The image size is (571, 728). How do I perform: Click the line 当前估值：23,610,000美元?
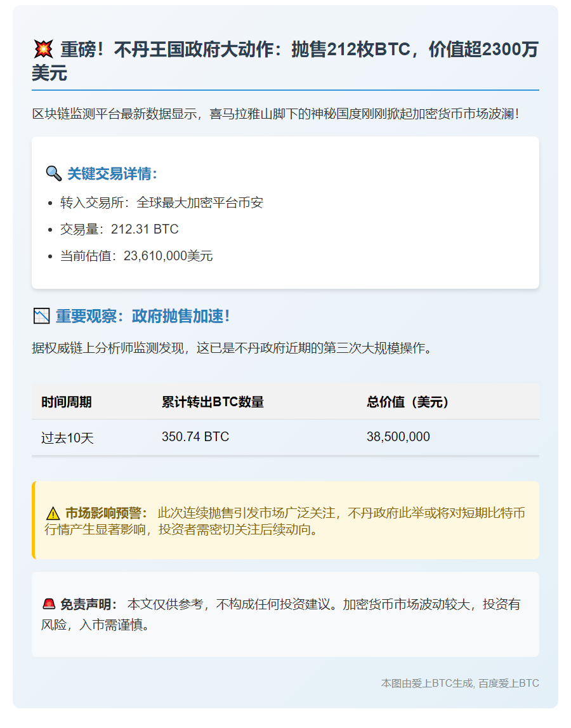pos(136,256)
